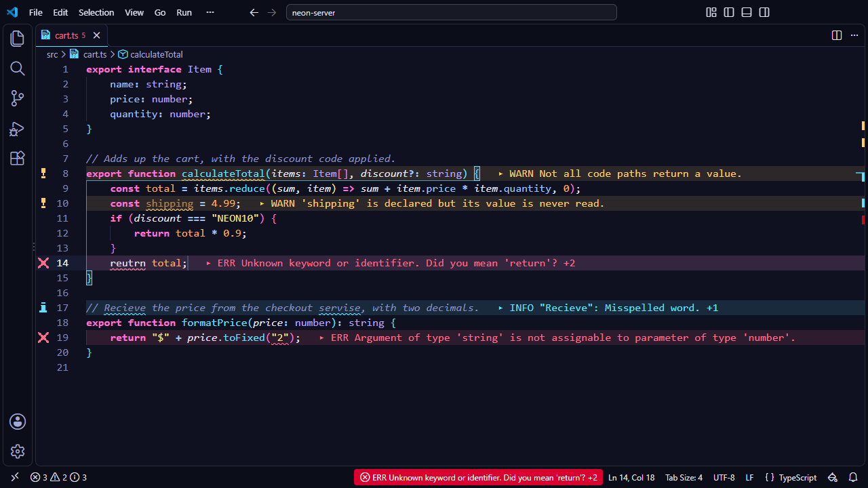Open the Explorer view in the activity bar

[x=18, y=39]
